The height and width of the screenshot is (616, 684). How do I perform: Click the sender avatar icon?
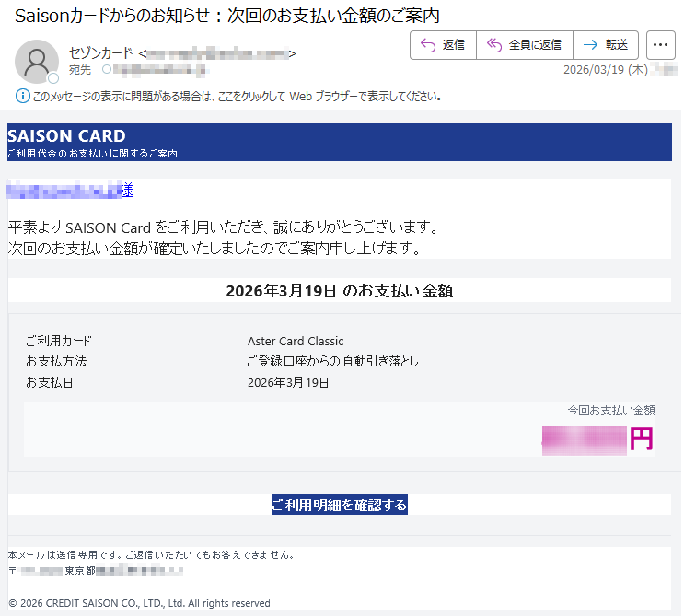point(37,62)
